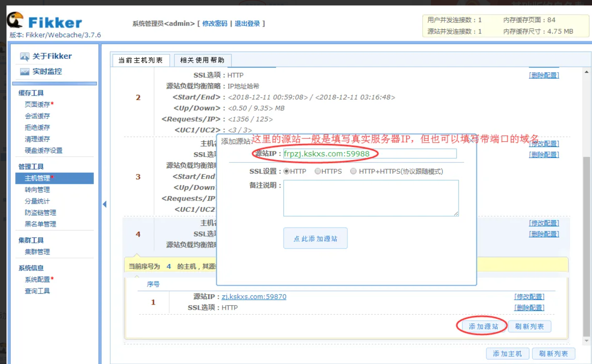This screenshot has height=364, width=592.
Task: Click the IP地址哈希 load balancing value
Action: 243,86
